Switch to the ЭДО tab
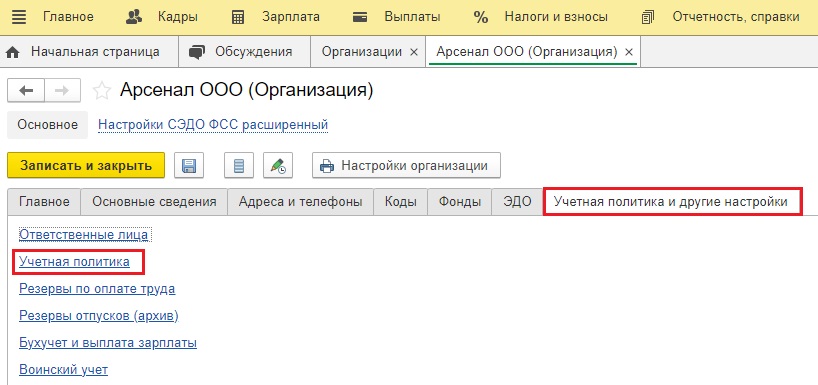The image size is (818, 385). [x=517, y=202]
